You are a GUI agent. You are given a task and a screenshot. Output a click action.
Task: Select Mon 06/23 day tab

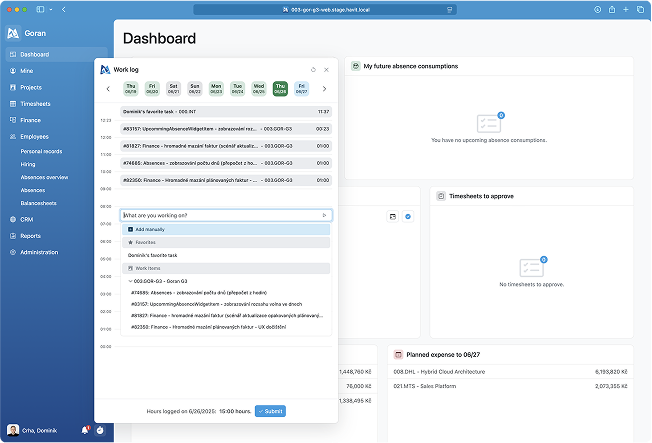[216, 89]
